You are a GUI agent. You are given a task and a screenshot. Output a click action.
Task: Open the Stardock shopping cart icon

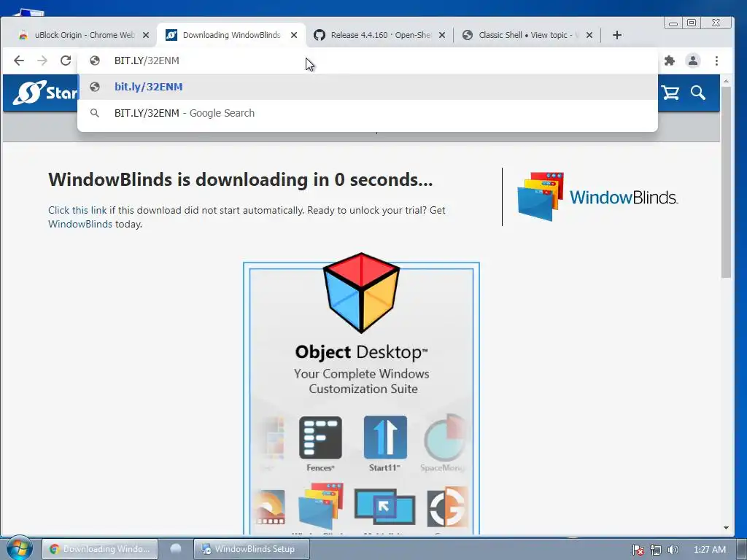(670, 93)
